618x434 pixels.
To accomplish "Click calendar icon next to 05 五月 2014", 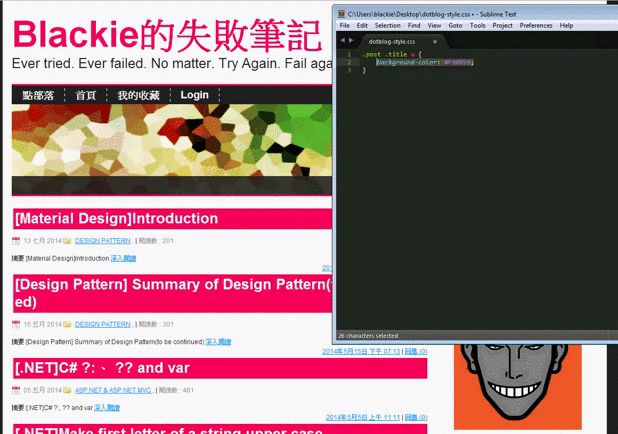I will point(16,390).
